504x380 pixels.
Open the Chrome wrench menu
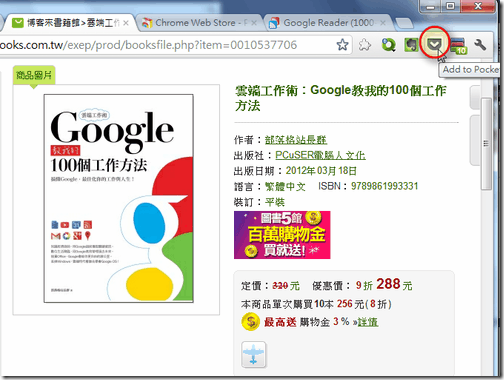coord(480,44)
